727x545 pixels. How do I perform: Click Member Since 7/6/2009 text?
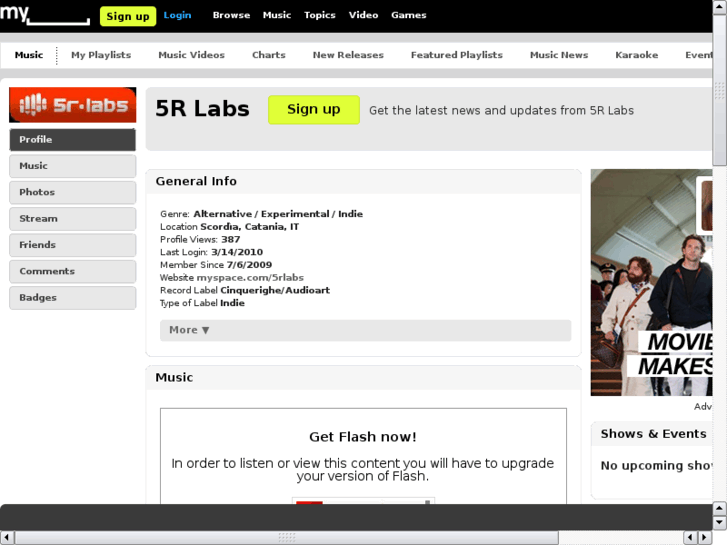point(216,265)
